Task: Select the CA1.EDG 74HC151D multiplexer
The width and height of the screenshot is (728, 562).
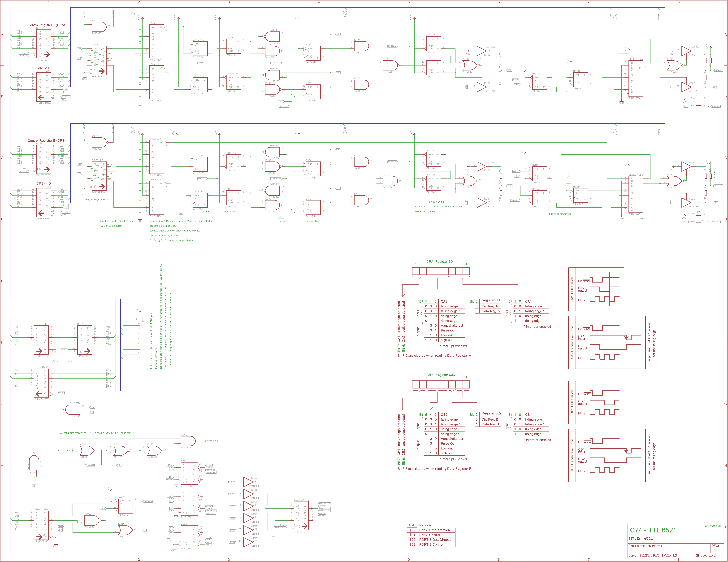Action: pyautogui.click(x=157, y=41)
